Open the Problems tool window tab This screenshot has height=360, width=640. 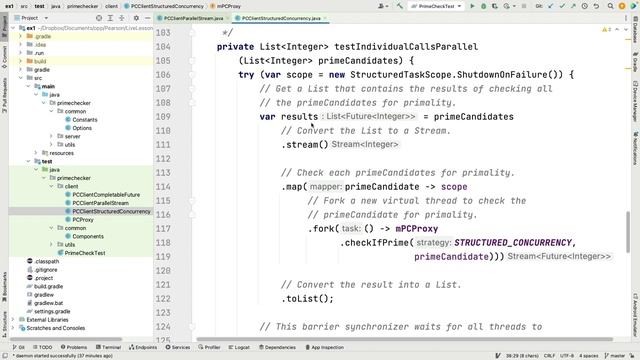(x=74, y=347)
